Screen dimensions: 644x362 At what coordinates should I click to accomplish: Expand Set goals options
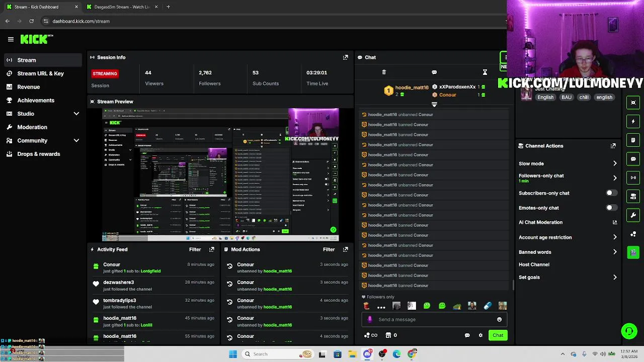point(614,277)
